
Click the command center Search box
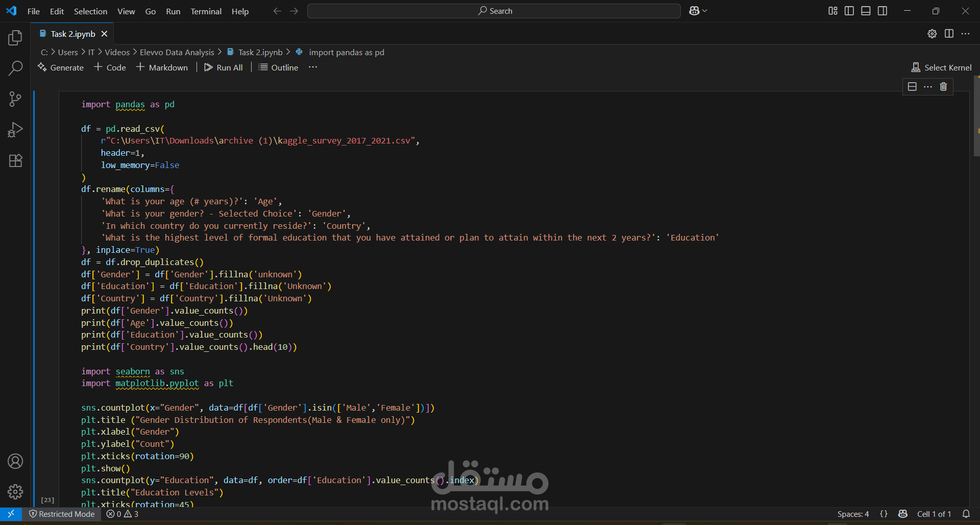pos(494,11)
